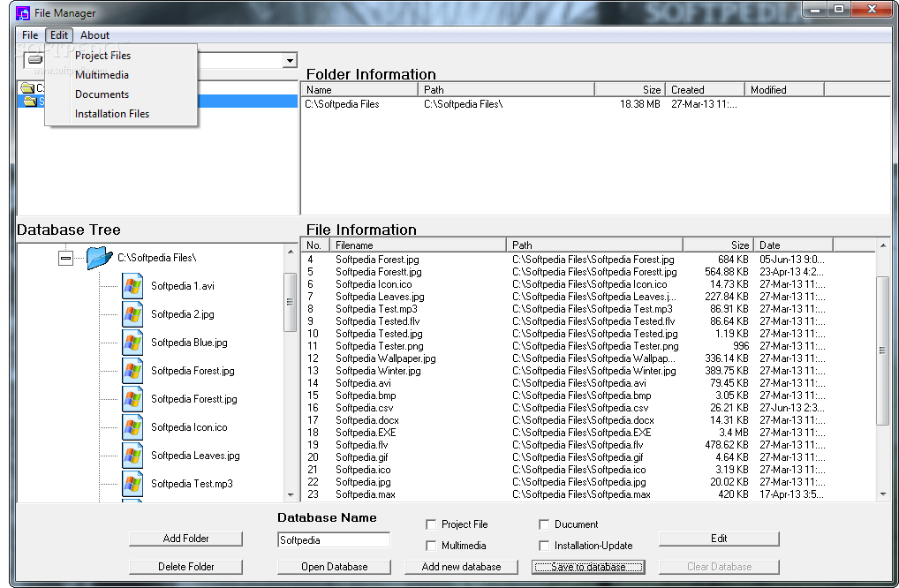Viewport: 899px width, 588px height.
Task: Click the File Manager title bar icon
Action: 21,11
